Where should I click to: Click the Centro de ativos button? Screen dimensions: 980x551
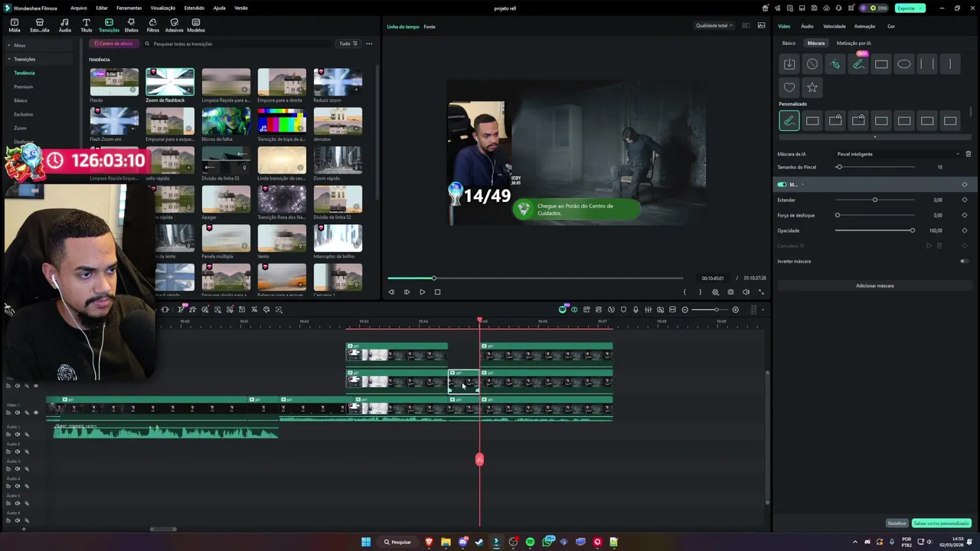[114, 44]
